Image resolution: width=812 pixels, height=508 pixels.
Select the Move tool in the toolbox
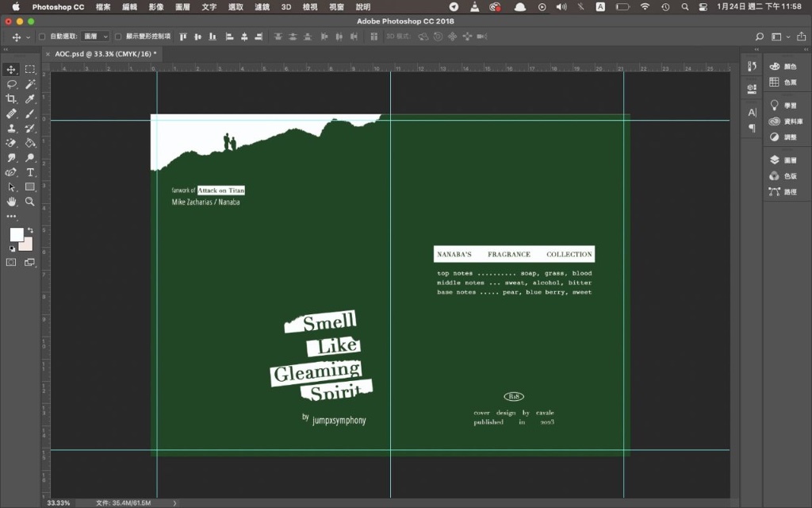point(11,70)
